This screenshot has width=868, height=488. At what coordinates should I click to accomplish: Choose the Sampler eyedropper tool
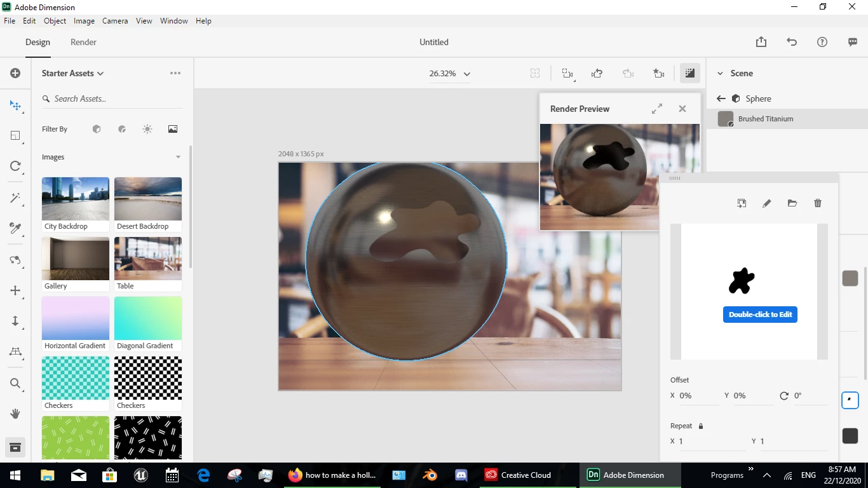[x=15, y=228]
